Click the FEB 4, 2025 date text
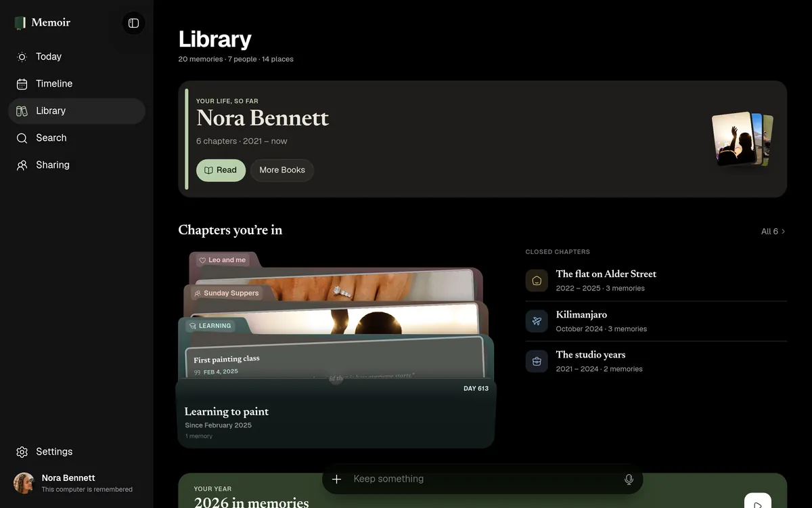Screen dimensions: 812x508 click(221, 372)
